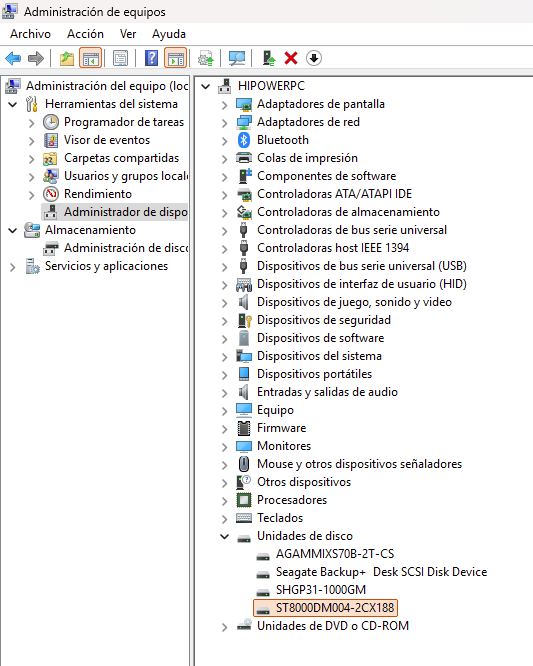Image resolution: width=533 pixels, height=666 pixels.
Task: Open the Archivo menu
Action: pos(31,34)
